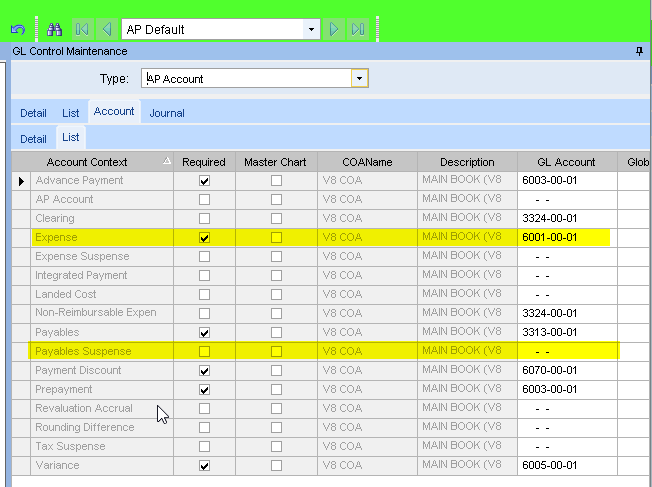Screen dimensions: 652x487
Task: Toggle Master Chart checkbox for Landed Cost
Action: click(x=276, y=294)
